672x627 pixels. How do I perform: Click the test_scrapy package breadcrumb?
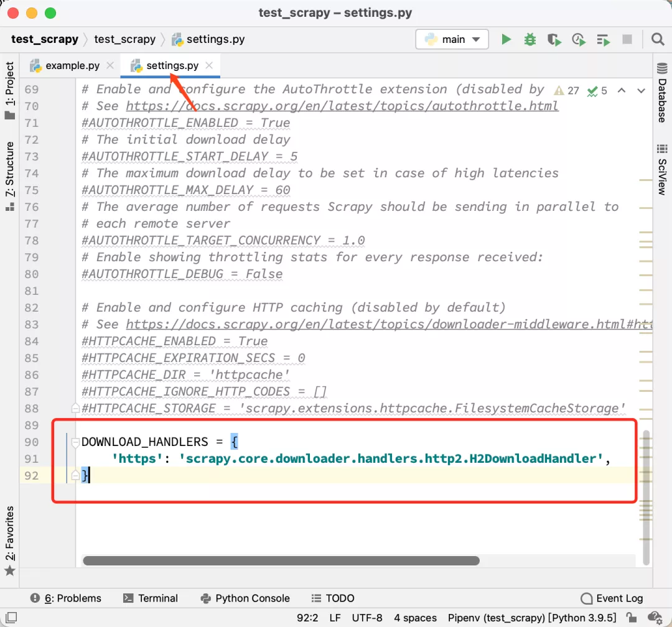coord(124,39)
